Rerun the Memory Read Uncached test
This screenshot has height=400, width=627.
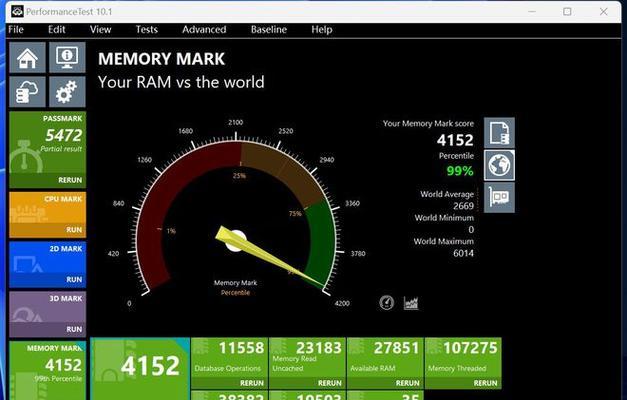(x=330, y=383)
